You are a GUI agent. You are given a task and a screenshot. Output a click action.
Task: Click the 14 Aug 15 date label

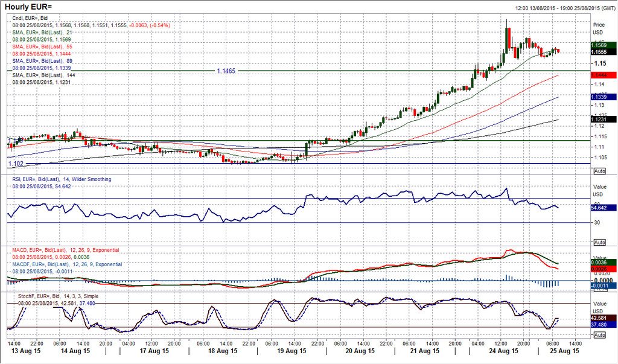[75, 351]
